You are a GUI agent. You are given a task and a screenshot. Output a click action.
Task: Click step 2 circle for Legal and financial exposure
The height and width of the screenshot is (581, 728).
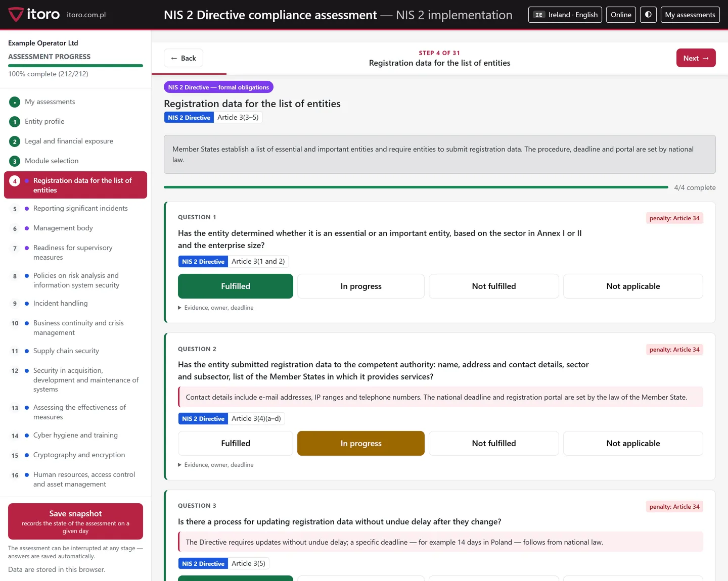pyautogui.click(x=15, y=141)
